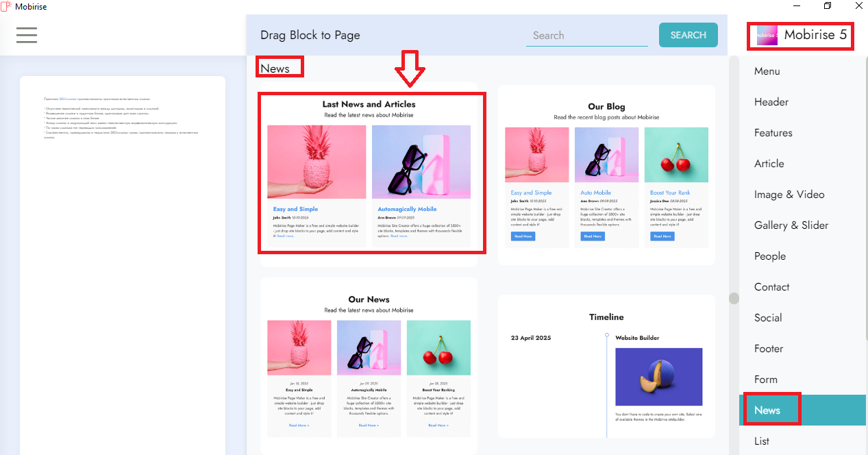Select the Our News block thumbnail

pyautogui.click(x=369, y=365)
